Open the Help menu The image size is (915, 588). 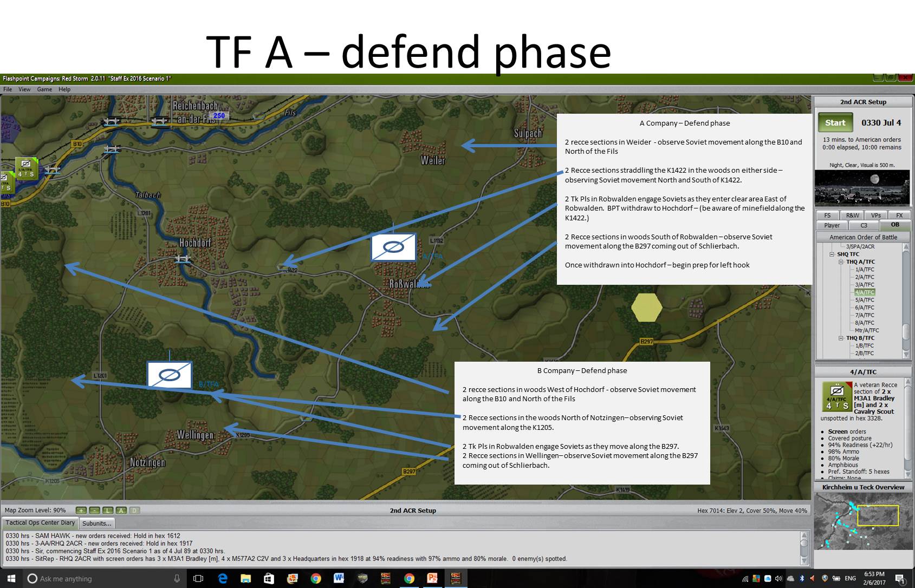pos(64,89)
